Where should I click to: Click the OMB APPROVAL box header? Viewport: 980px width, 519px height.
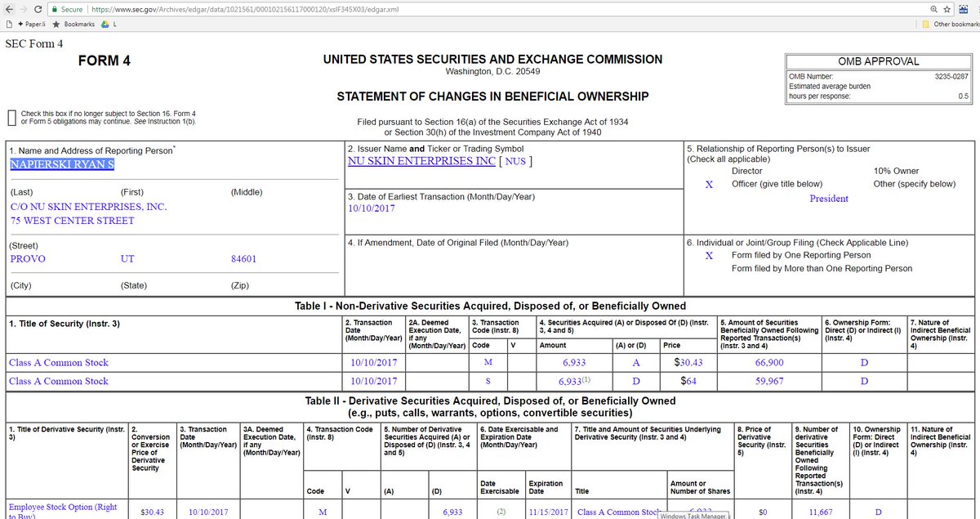coord(878,61)
